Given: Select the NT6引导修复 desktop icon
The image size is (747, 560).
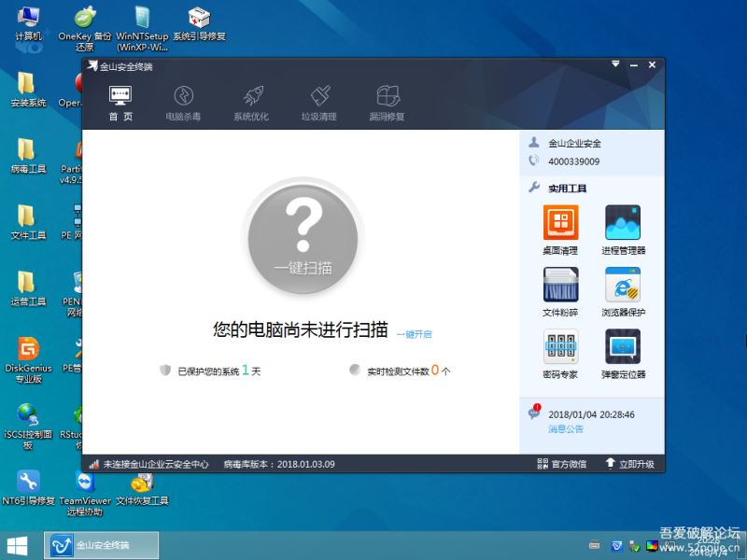Looking at the screenshot, I should [x=28, y=487].
